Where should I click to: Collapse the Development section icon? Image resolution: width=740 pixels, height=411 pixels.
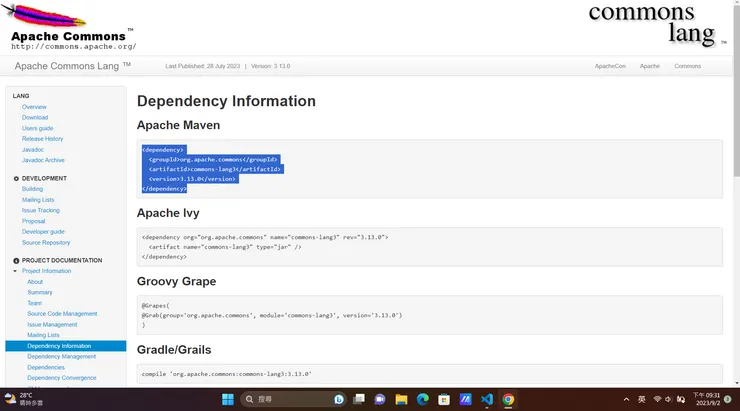coord(16,179)
